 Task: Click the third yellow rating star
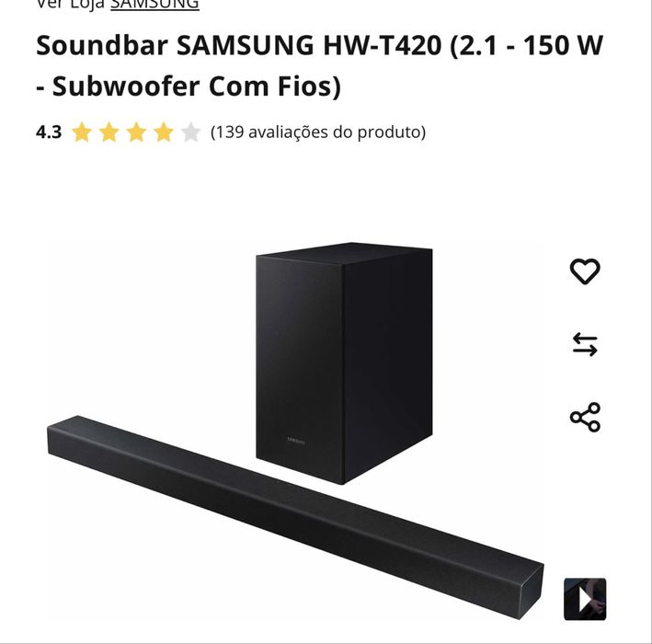[136, 132]
